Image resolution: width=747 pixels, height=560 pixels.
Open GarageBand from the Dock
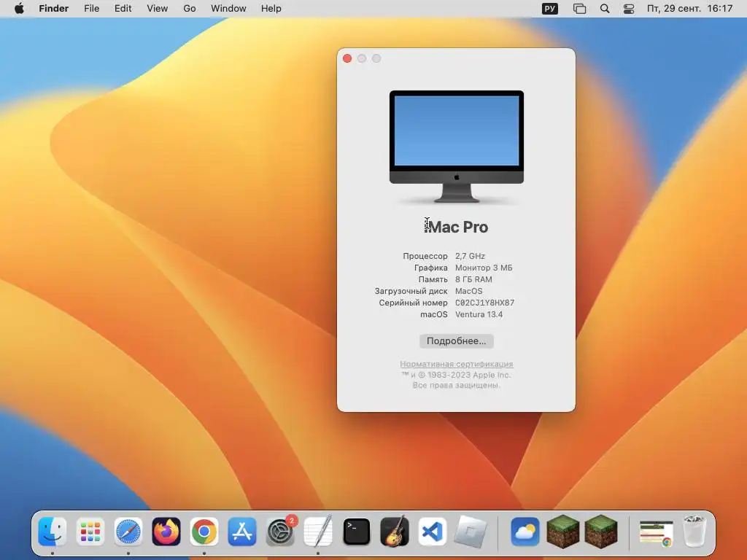pos(395,532)
